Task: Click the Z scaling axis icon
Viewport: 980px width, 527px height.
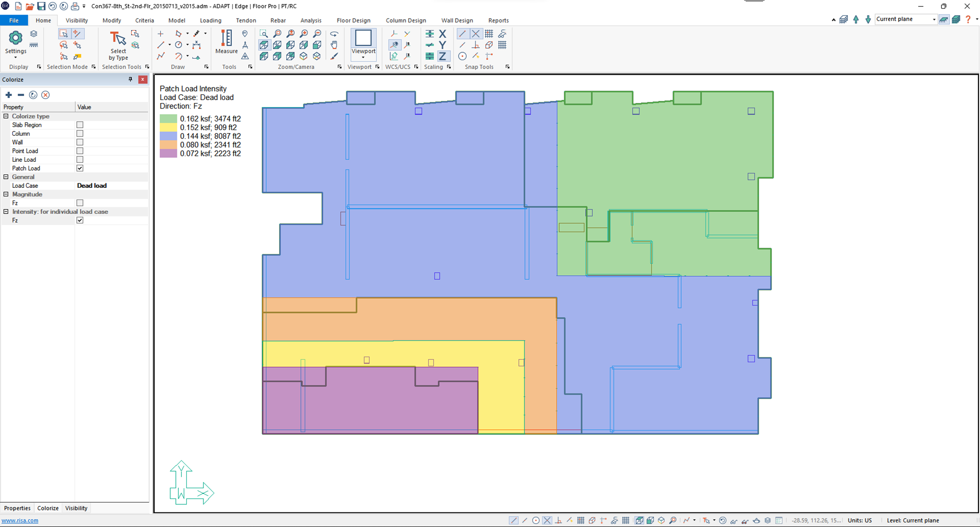Action: point(443,56)
